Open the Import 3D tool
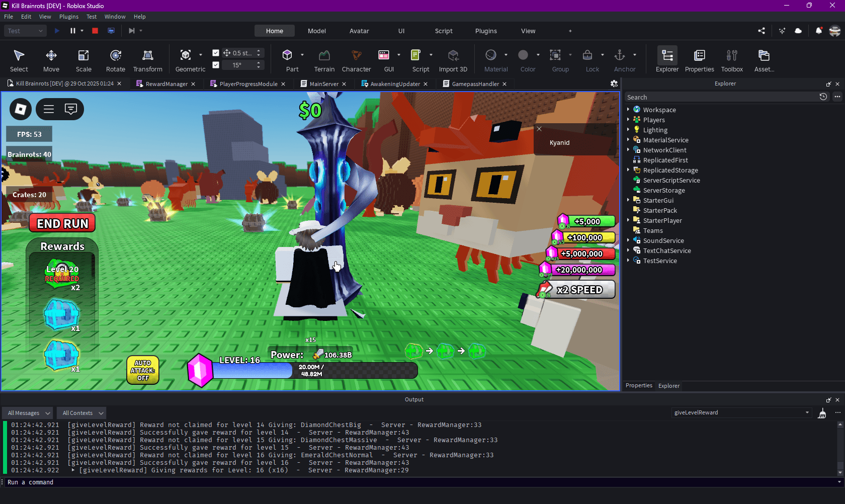The height and width of the screenshot is (504, 845). [453, 60]
